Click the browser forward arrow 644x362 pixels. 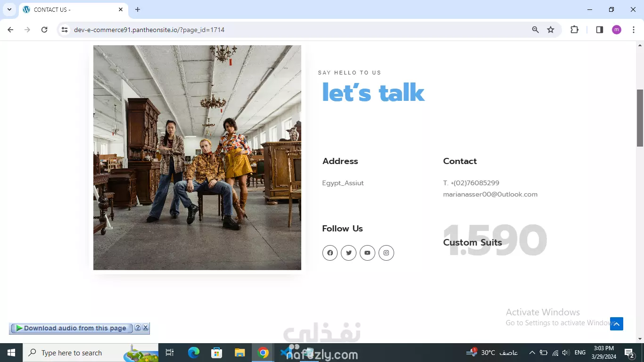point(27,30)
